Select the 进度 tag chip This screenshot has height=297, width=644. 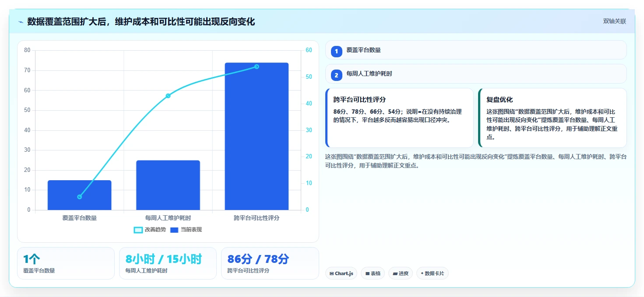pos(401,273)
